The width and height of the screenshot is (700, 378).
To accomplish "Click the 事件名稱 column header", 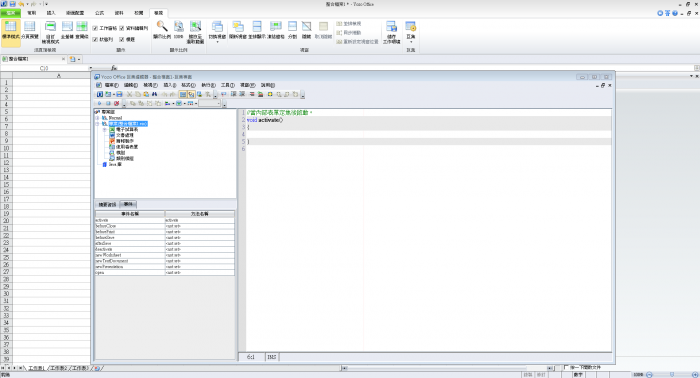I will tap(130, 214).
